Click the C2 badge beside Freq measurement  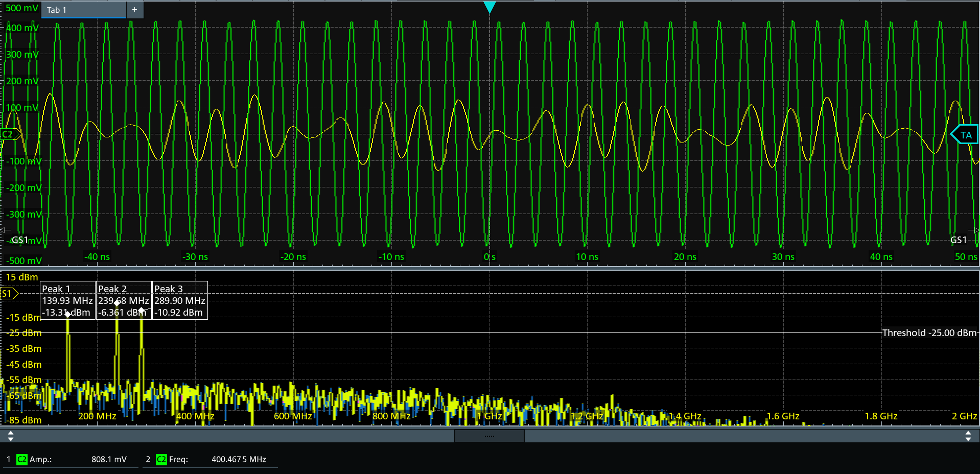(161, 459)
